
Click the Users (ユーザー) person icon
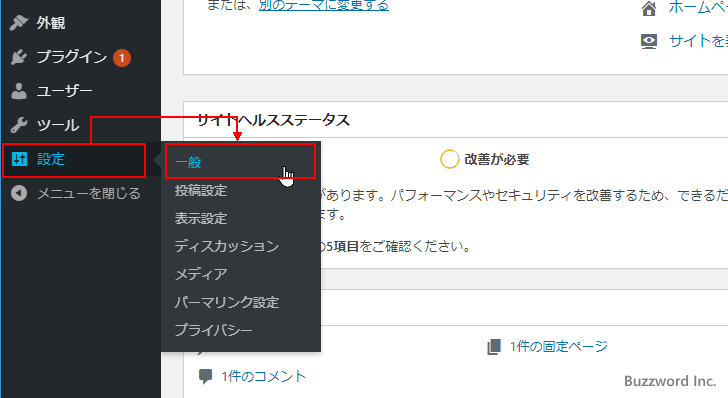pos(19,91)
